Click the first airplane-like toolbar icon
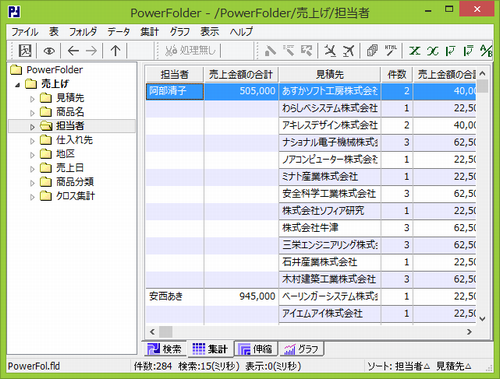The height and width of the screenshot is (379, 500). tap(330, 51)
